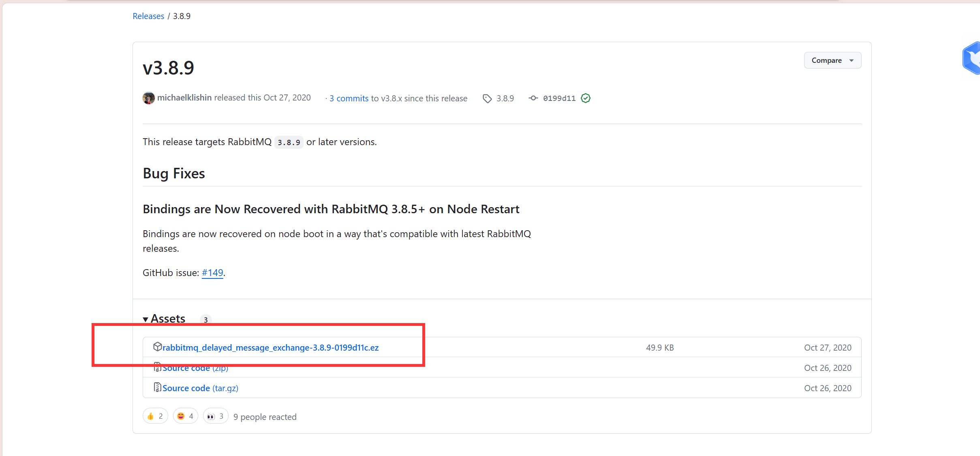Toggle the eyes emoji reaction
The image size is (980, 456).
[215, 416]
